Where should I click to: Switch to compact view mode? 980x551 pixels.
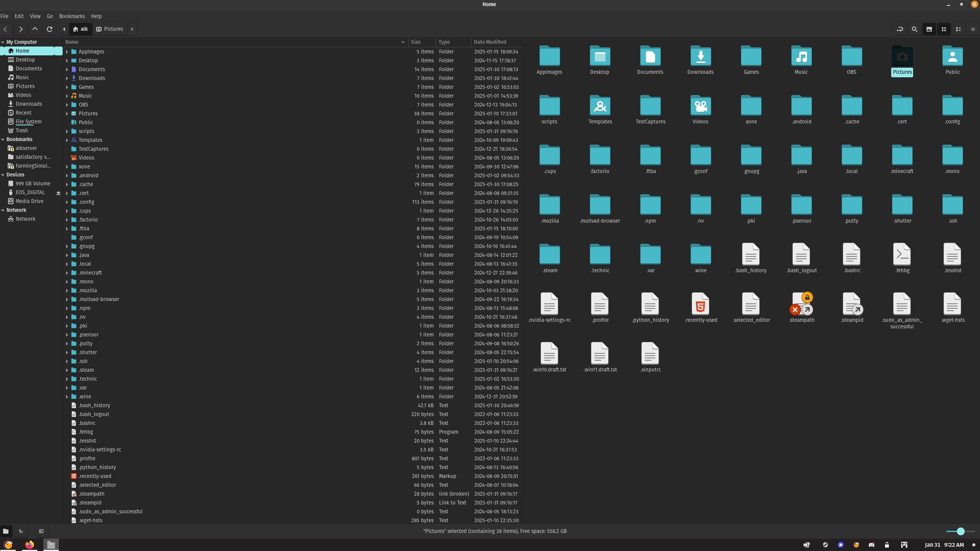pyautogui.click(x=973, y=29)
